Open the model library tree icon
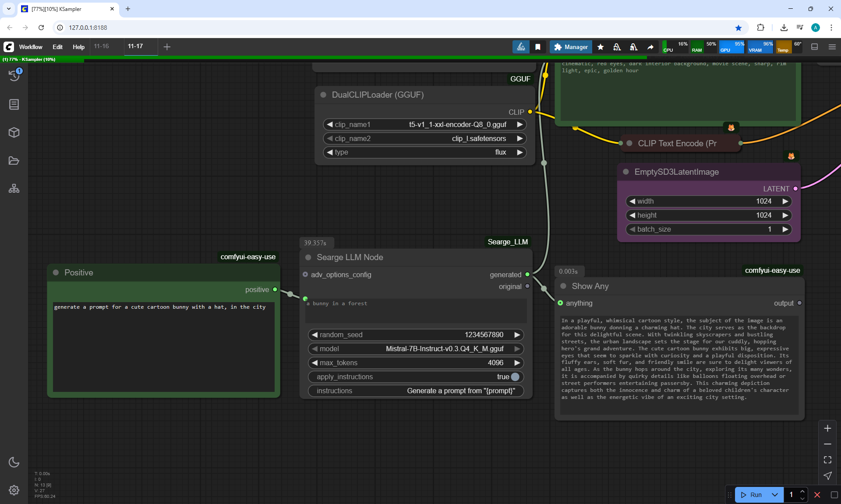Image resolution: width=841 pixels, height=504 pixels. (x=14, y=189)
